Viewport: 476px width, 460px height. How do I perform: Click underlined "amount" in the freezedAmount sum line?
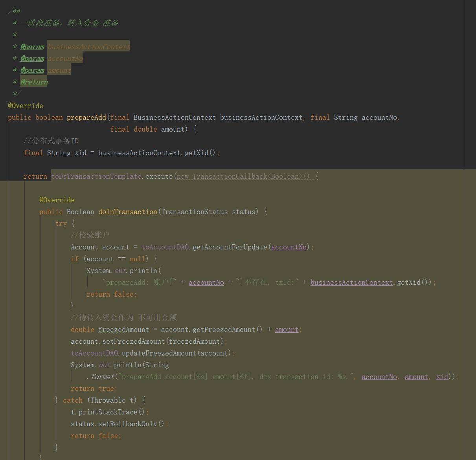click(x=287, y=330)
